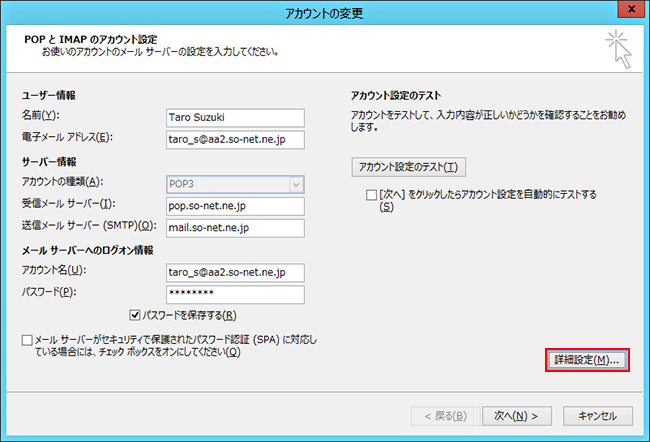Click the パスワード field

pyautogui.click(x=234, y=293)
